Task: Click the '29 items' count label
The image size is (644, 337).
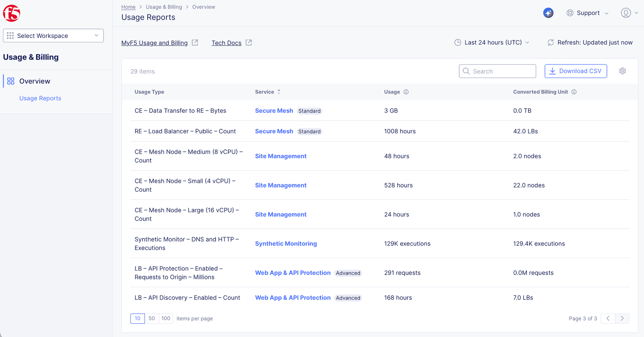Action: 142,71
